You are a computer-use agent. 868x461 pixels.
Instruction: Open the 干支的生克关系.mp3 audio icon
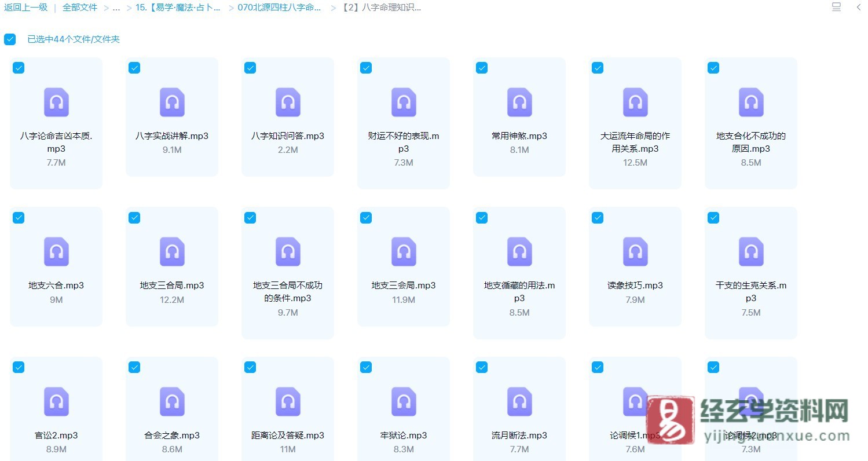point(751,252)
